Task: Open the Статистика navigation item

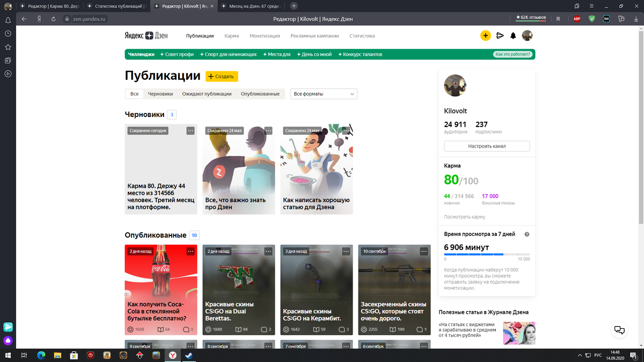Action: click(362, 36)
